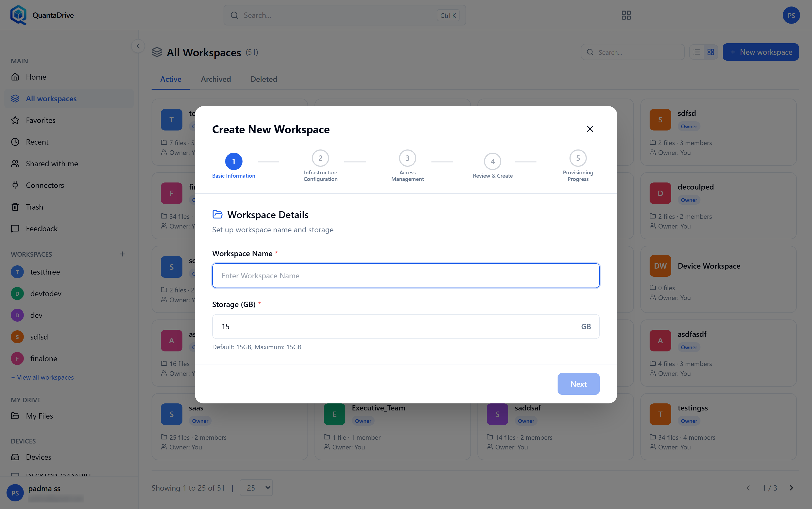Image resolution: width=812 pixels, height=509 pixels.
Task: Open the apps grid icon in header
Action: pyautogui.click(x=626, y=15)
